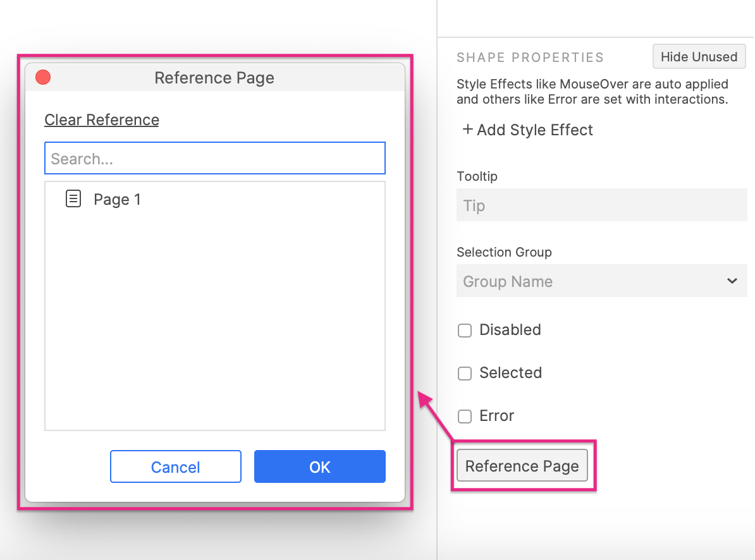The width and height of the screenshot is (755, 560).
Task: Click the red dot on the dialog
Action: coord(42,77)
